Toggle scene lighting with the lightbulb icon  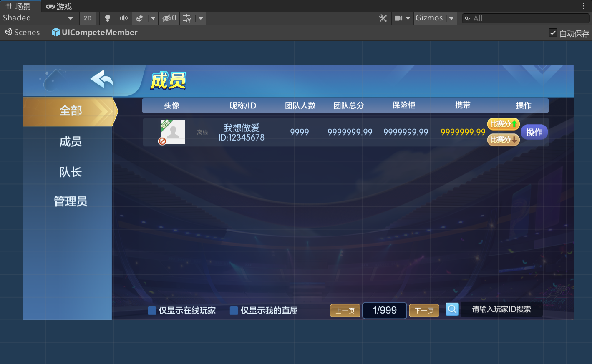click(x=108, y=18)
